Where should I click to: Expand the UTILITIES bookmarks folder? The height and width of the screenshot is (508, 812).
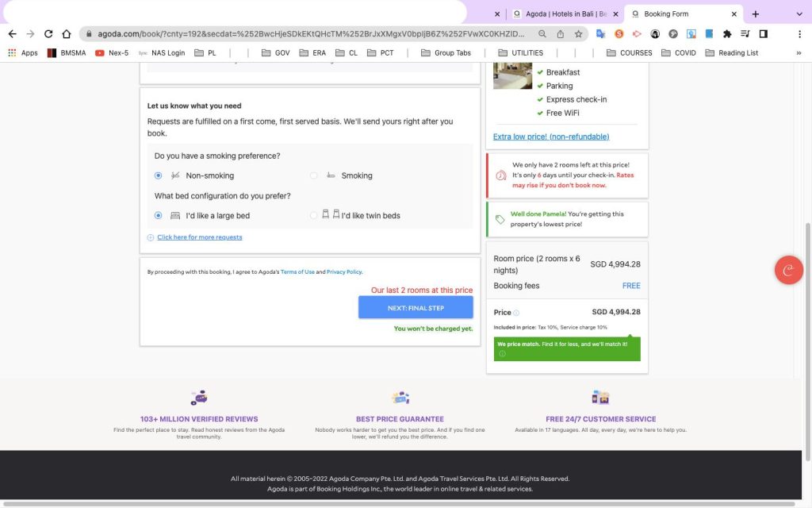(x=520, y=53)
